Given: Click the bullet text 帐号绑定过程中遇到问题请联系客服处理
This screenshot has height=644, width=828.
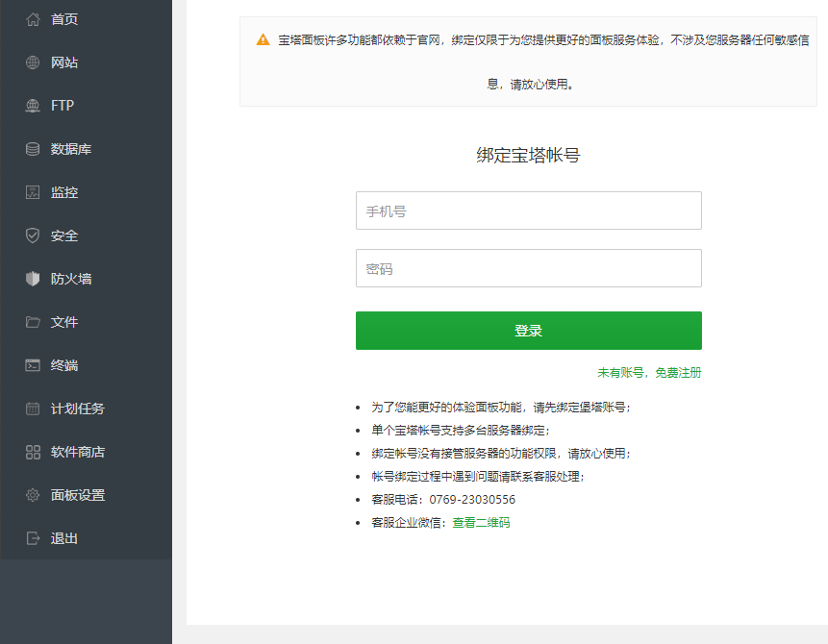Looking at the screenshot, I should click(478, 477).
